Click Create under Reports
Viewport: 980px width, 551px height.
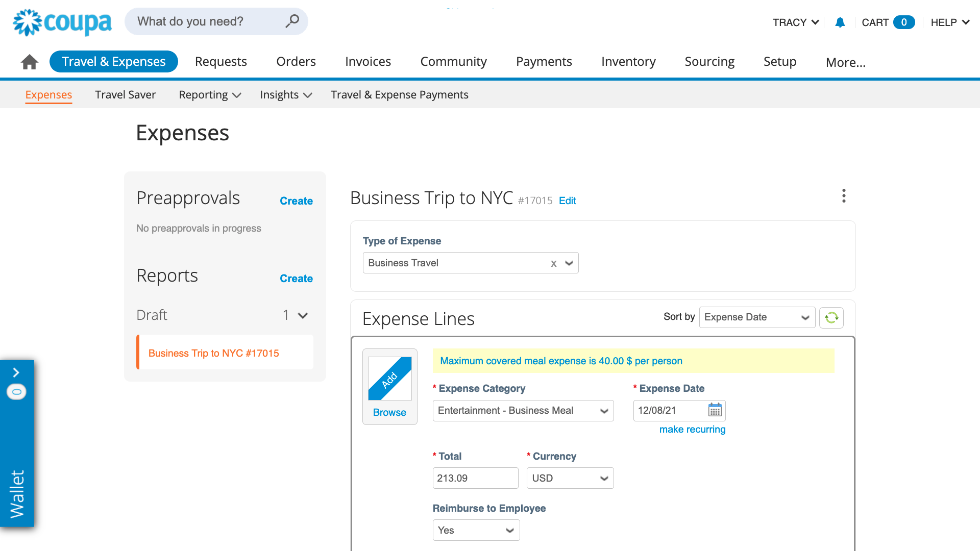pyautogui.click(x=296, y=278)
